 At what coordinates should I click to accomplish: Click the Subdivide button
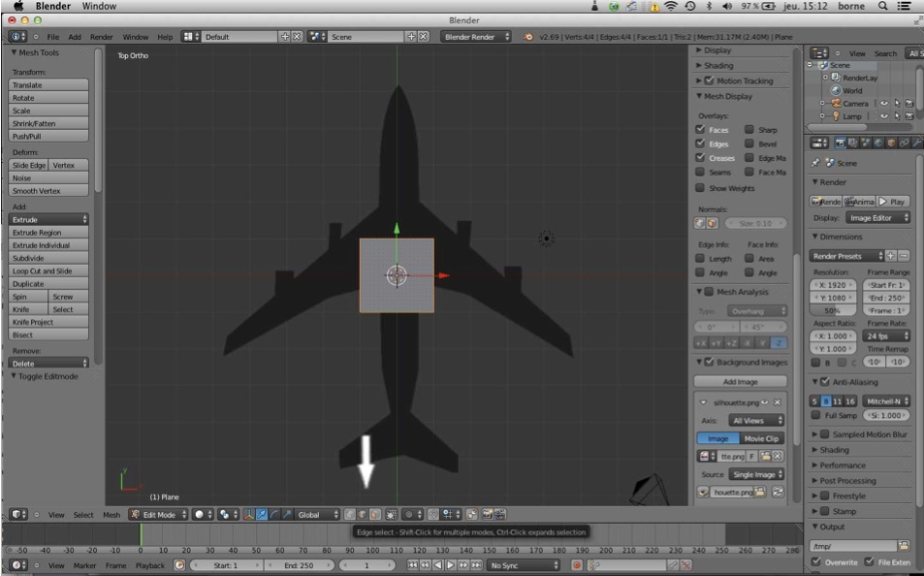48,258
